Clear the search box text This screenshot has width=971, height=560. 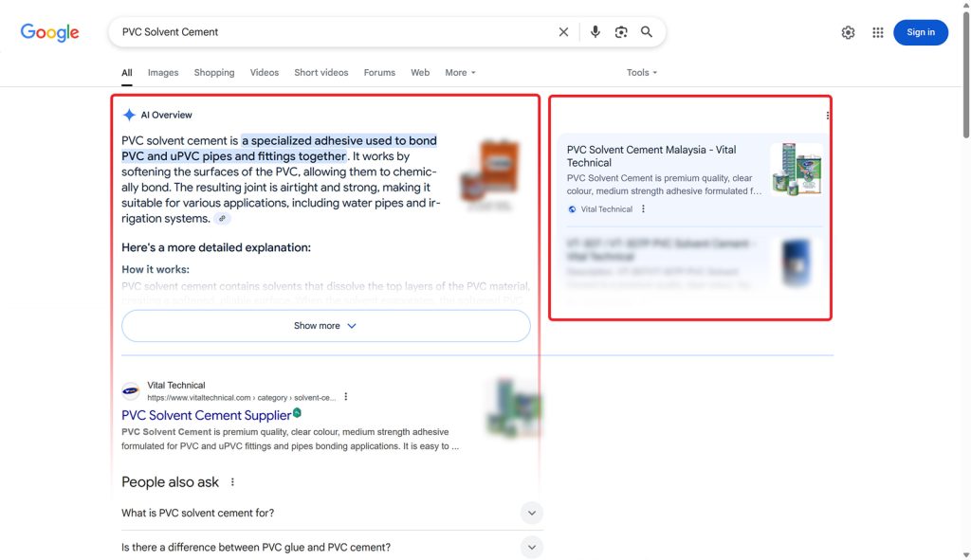click(x=563, y=32)
